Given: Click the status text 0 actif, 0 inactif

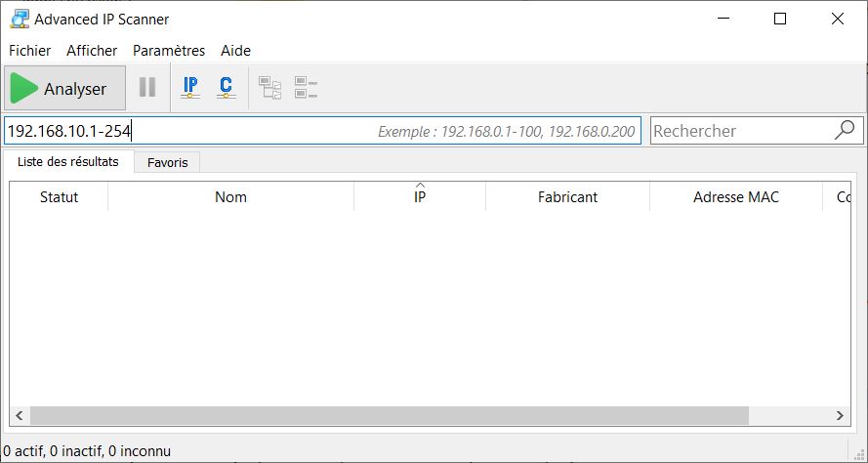Looking at the screenshot, I should [87, 451].
